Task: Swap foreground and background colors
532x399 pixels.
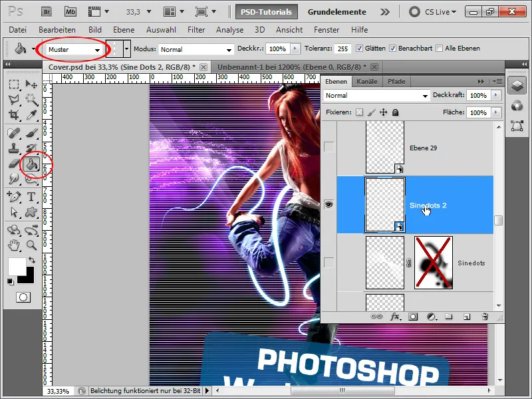Action: point(32,260)
